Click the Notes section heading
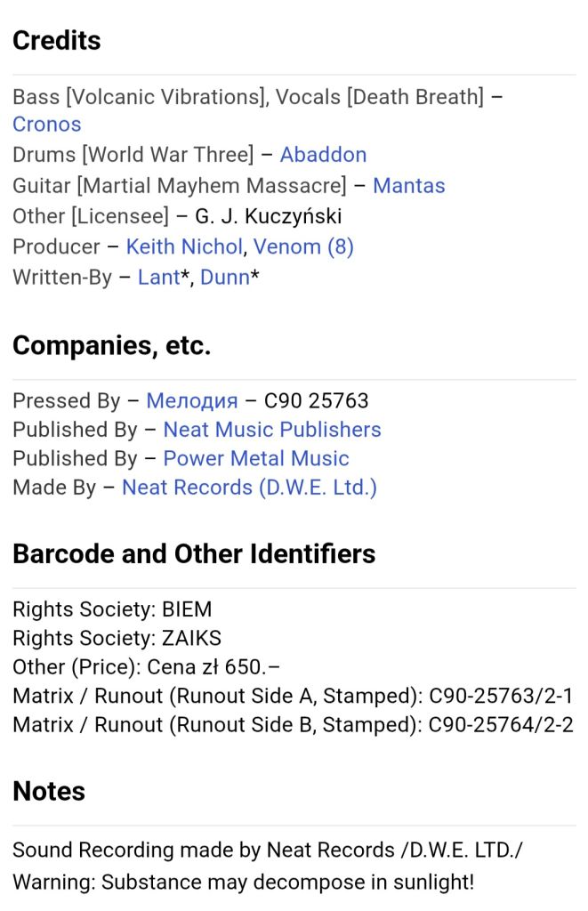The width and height of the screenshot is (588, 911). pyautogui.click(x=49, y=791)
